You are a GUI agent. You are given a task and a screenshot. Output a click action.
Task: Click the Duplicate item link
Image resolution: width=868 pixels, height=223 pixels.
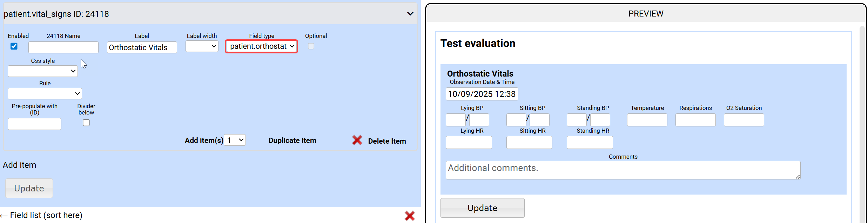(x=292, y=140)
